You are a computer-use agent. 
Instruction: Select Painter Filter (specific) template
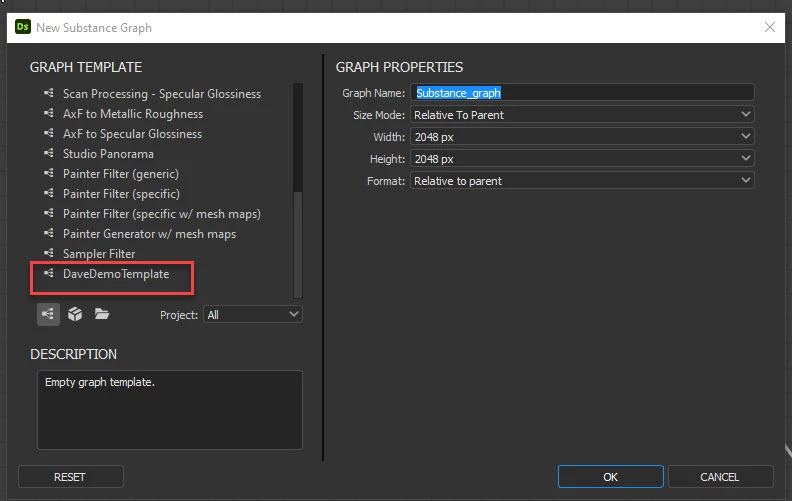pyautogui.click(x=121, y=194)
